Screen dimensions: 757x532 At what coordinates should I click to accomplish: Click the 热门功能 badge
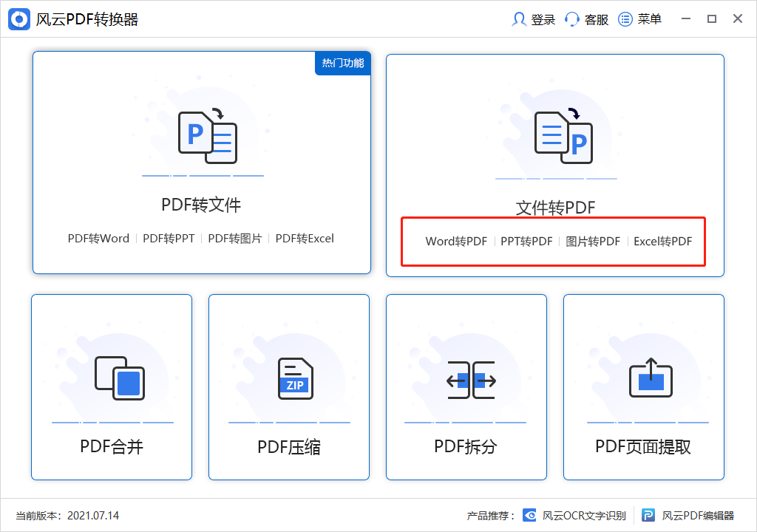(343, 64)
